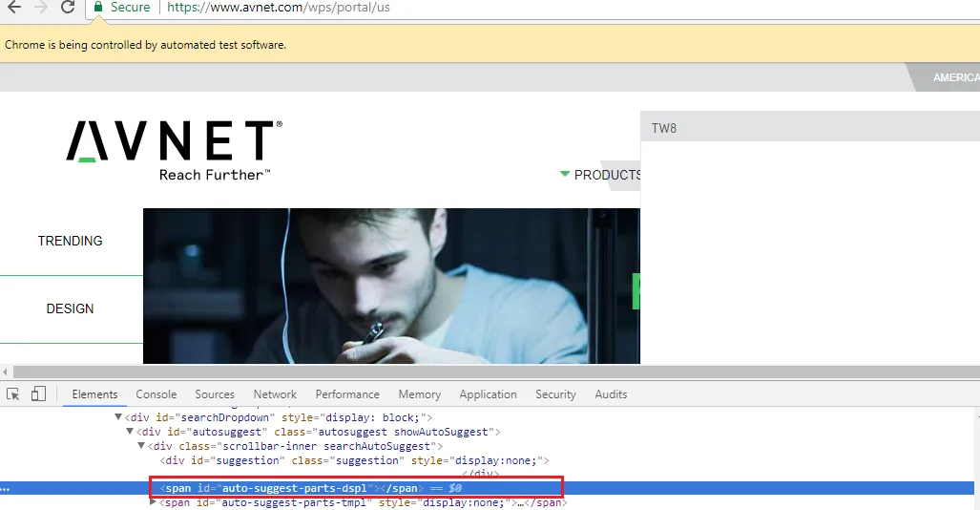Select the div id="suggestion" DOM row
Screen dimensions: 980x510
[354, 460]
